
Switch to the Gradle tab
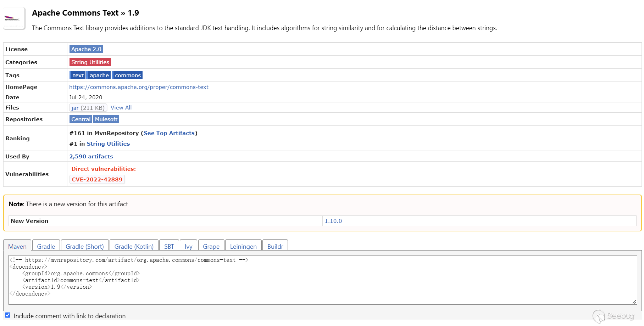point(46,246)
